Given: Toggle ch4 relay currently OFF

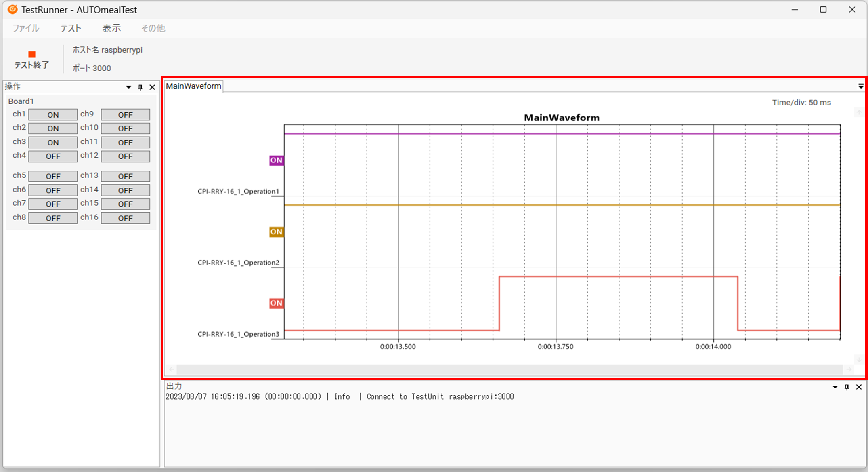Looking at the screenshot, I should [x=53, y=156].
